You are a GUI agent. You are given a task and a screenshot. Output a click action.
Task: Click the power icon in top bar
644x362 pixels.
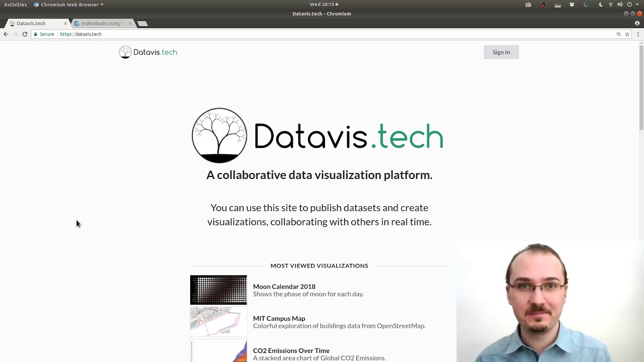coord(629,5)
